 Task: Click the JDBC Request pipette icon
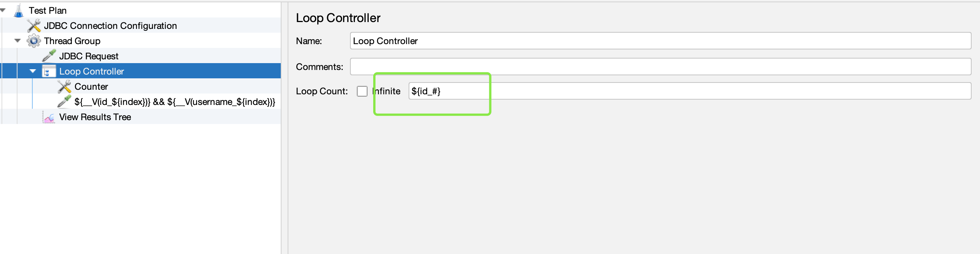(x=49, y=56)
